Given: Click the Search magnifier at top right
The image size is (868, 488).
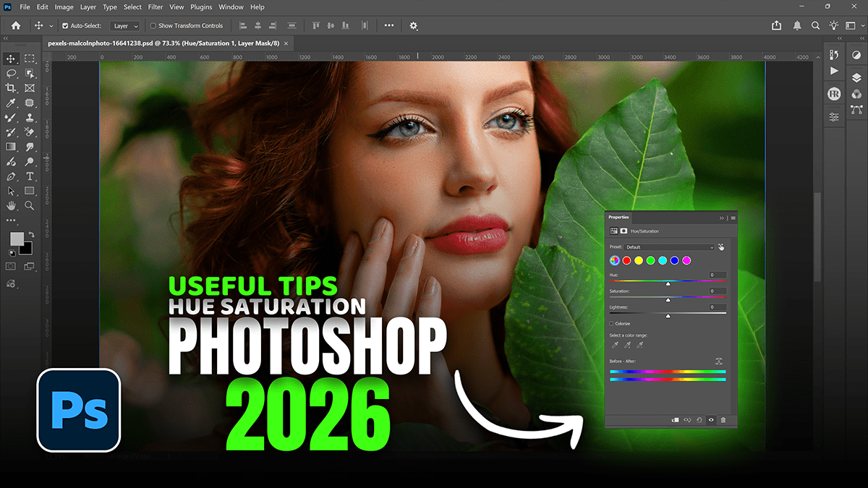Looking at the screenshot, I should click(x=815, y=25).
